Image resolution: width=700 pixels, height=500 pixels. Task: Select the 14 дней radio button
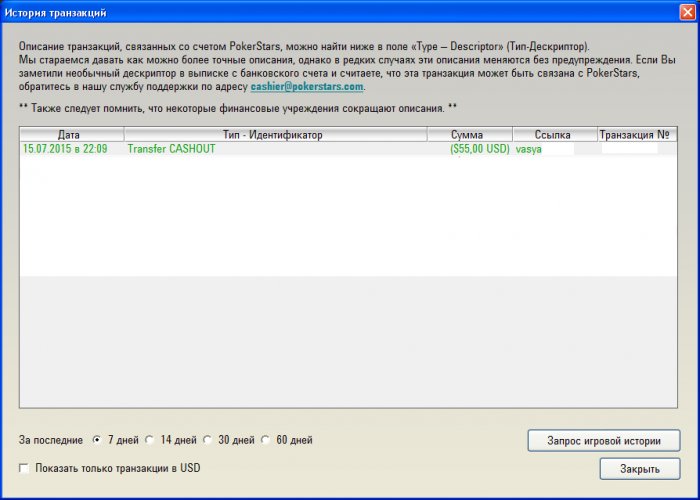click(150, 440)
